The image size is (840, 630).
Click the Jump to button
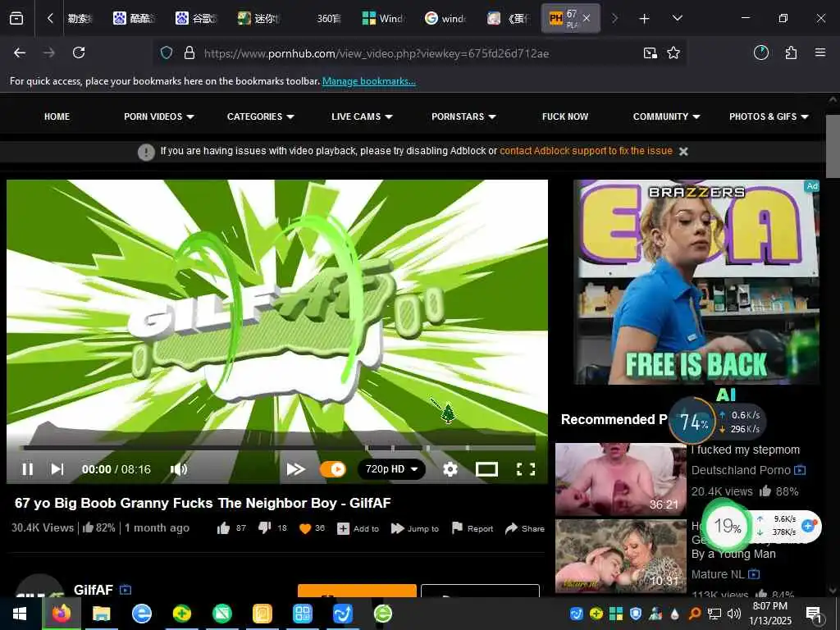414,529
